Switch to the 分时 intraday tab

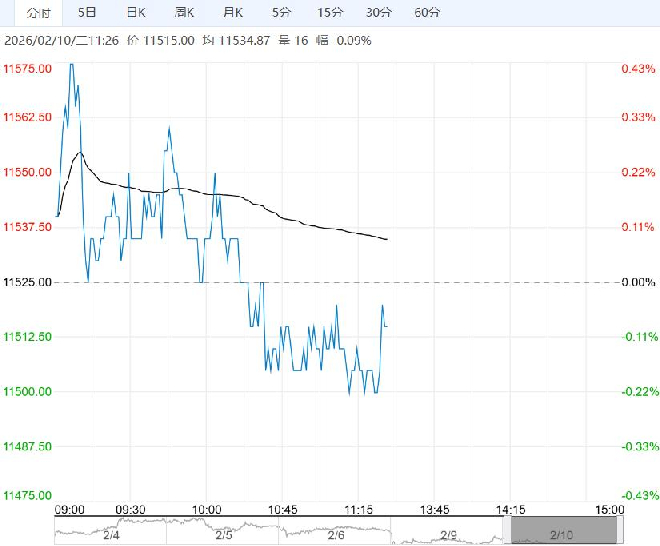tap(38, 13)
